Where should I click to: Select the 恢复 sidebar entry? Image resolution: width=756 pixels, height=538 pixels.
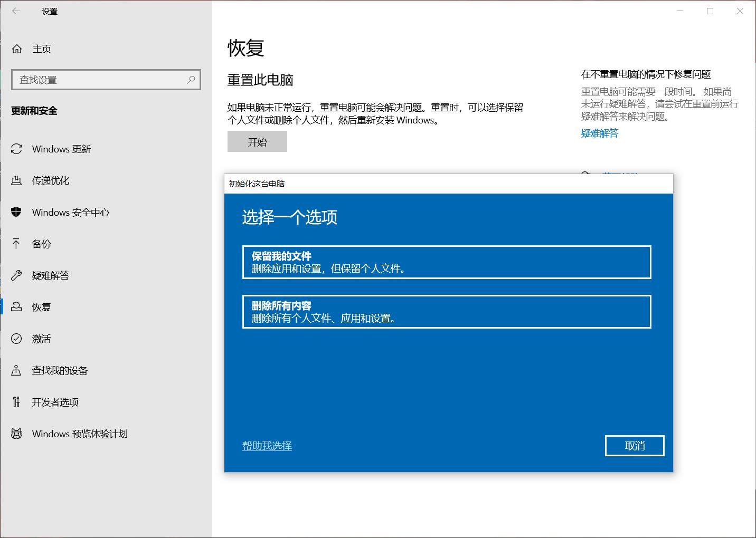pos(40,307)
